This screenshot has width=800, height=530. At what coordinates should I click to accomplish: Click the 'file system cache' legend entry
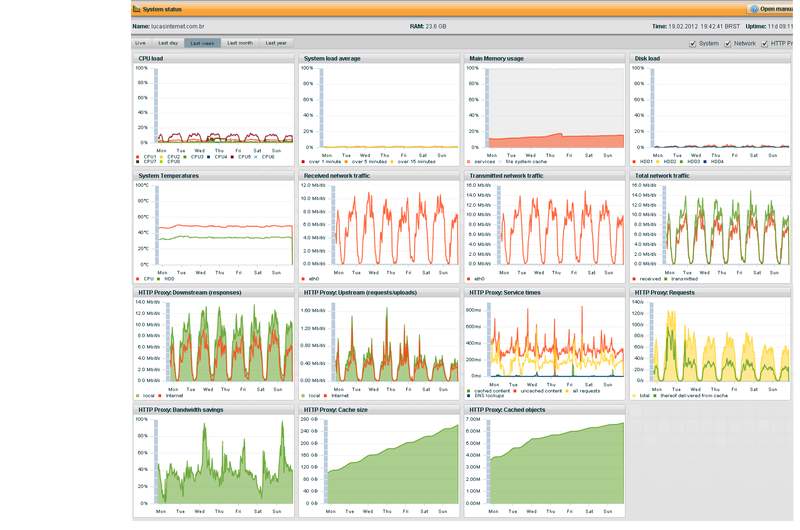click(x=522, y=162)
